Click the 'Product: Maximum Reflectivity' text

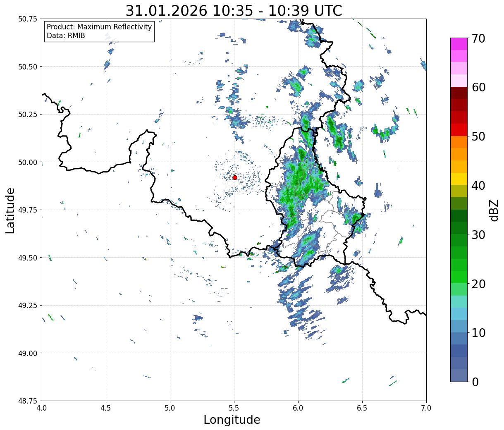[99, 27]
